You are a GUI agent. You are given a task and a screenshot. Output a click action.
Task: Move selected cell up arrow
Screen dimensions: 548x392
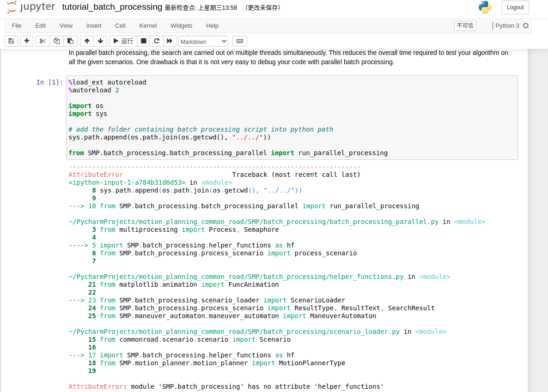[87, 41]
